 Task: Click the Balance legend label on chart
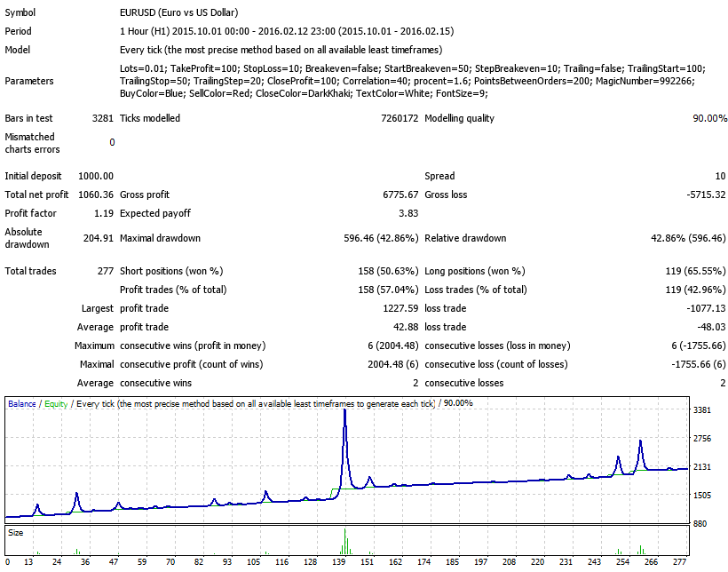pos(22,404)
